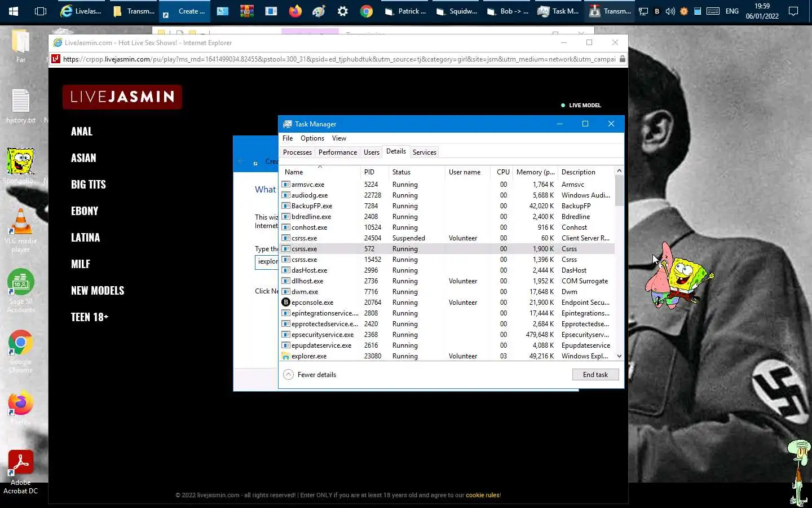The height and width of the screenshot is (508, 812).
Task: Select the Details tab
Action: tap(396, 151)
